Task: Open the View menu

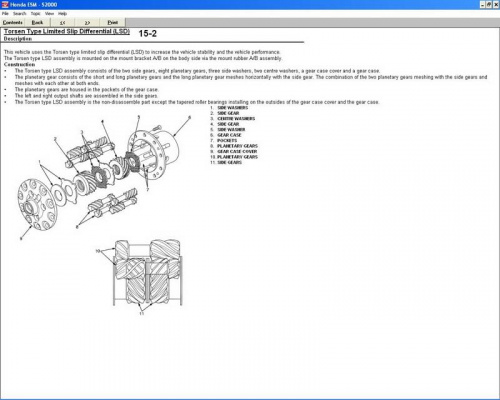Action: click(49, 14)
